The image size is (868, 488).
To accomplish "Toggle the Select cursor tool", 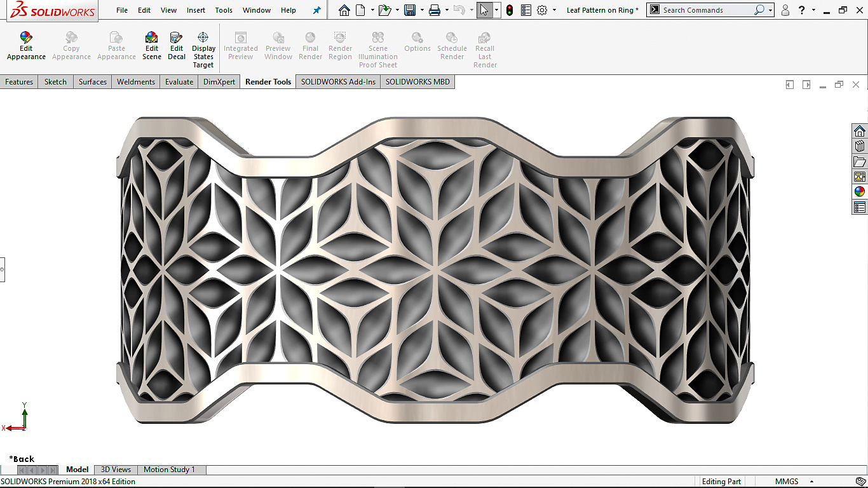I will tap(484, 10).
